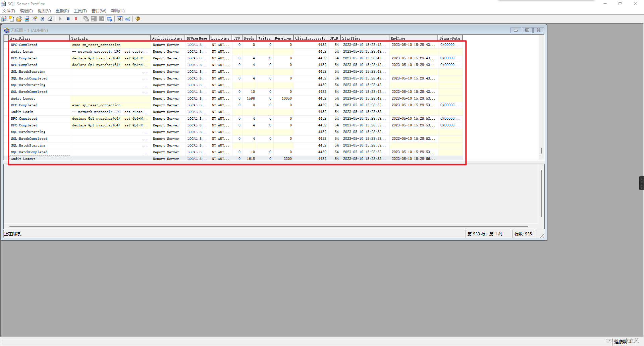This screenshot has width=644, height=346.
Task: Click the SPID column header
Action: 334,38
